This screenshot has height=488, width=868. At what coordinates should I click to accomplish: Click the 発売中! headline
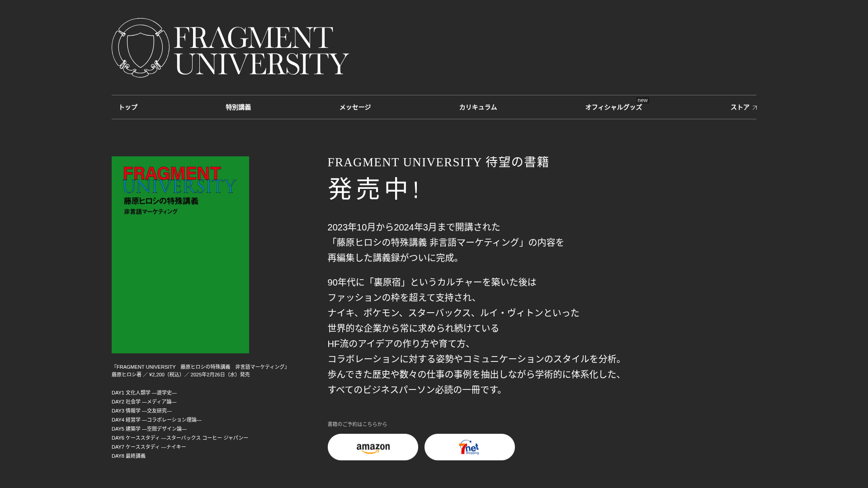tap(374, 189)
